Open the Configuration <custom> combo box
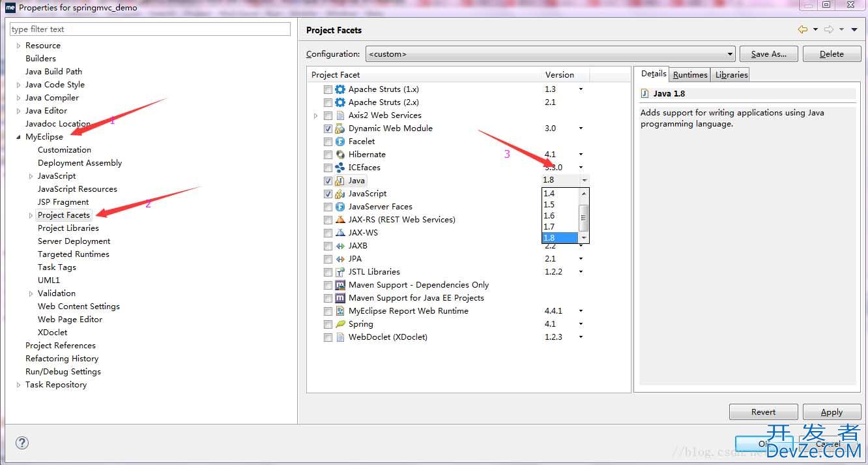Viewport: 868px width, 465px height. pyautogui.click(x=550, y=54)
